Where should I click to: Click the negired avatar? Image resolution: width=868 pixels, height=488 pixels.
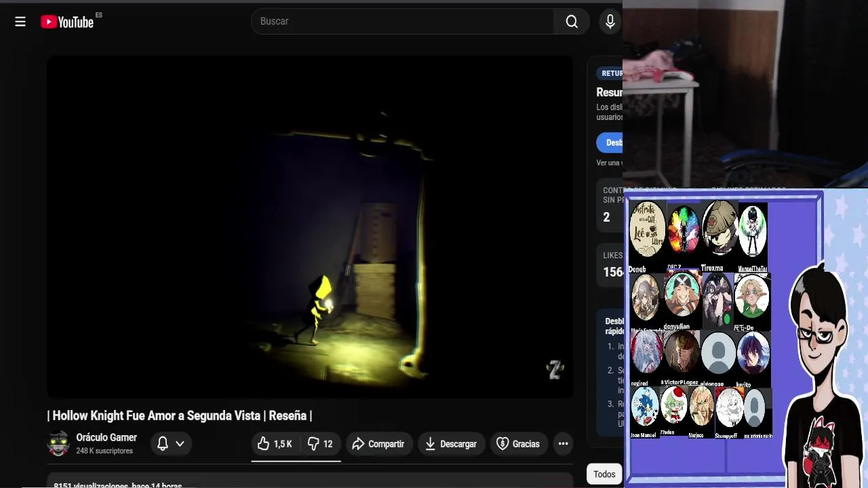point(646,353)
